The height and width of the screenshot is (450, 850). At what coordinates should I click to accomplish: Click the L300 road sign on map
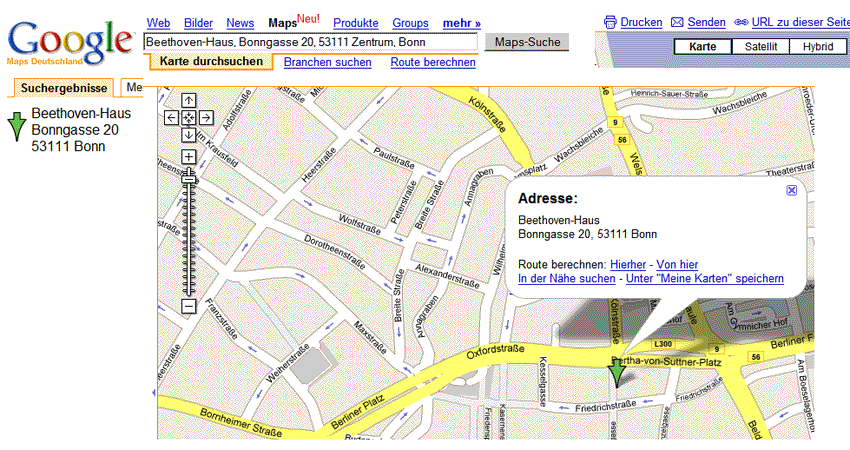(x=663, y=344)
